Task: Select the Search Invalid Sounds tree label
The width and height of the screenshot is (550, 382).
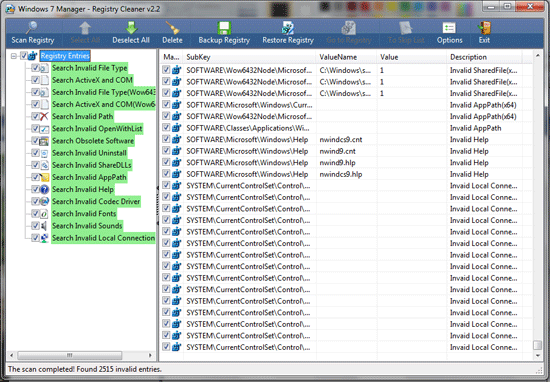Action: [x=87, y=226]
